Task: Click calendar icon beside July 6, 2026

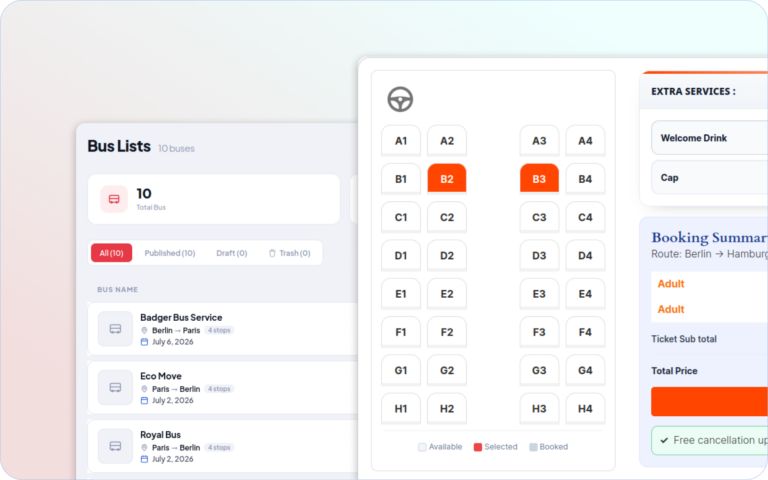Action: pyautogui.click(x=144, y=342)
